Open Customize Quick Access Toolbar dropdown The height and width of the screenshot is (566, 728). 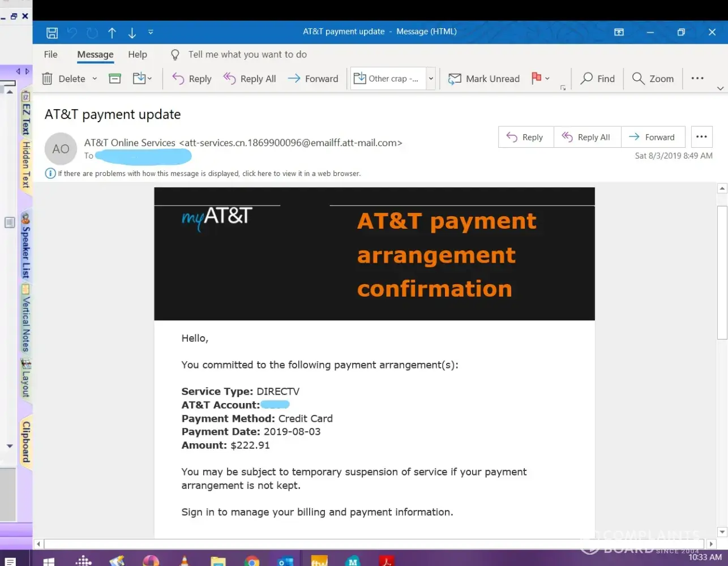[x=151, y=32]
